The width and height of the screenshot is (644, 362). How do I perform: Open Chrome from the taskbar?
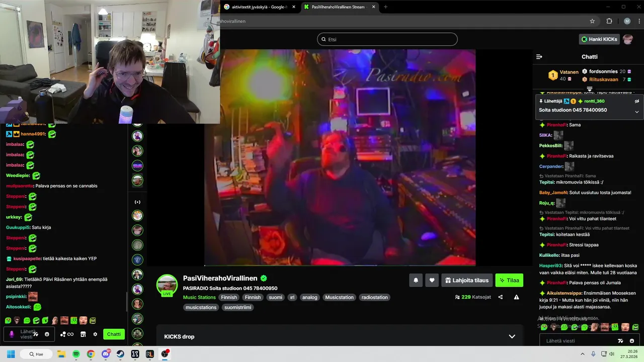[91, 354]
